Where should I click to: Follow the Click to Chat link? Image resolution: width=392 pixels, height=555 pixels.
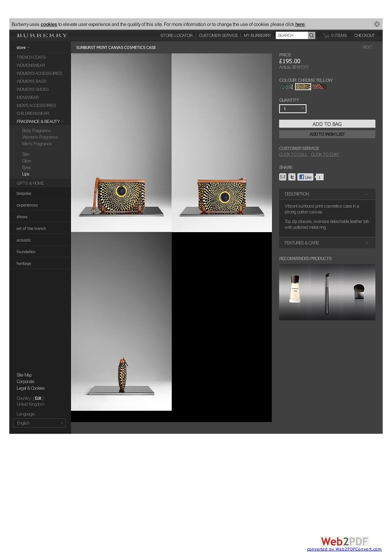click(x=325, y=154)
